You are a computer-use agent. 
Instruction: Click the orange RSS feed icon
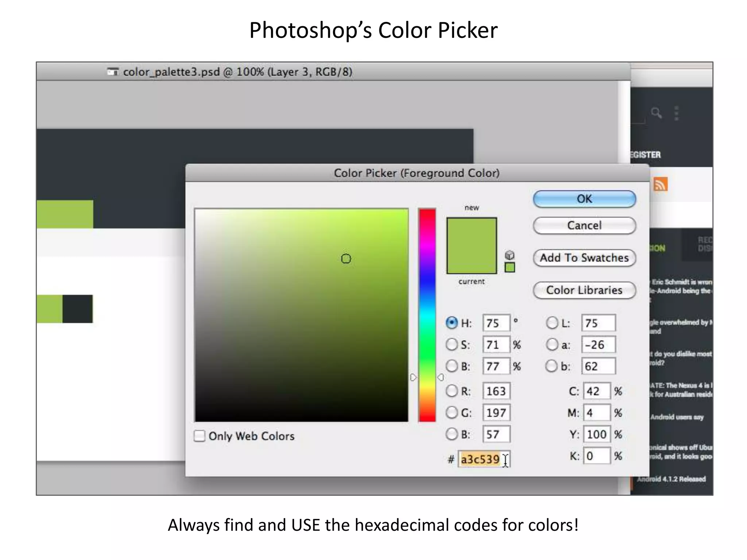click(x=661, y=184)
